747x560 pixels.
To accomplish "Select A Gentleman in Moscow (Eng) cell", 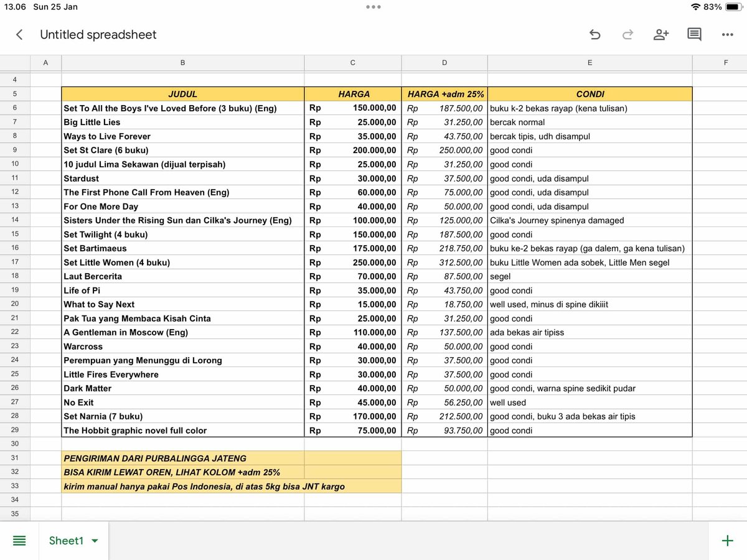I will (183, 332).
